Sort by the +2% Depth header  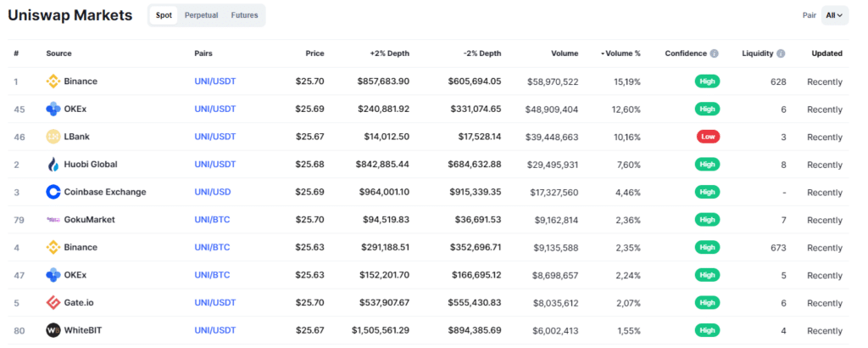[389, 53]
